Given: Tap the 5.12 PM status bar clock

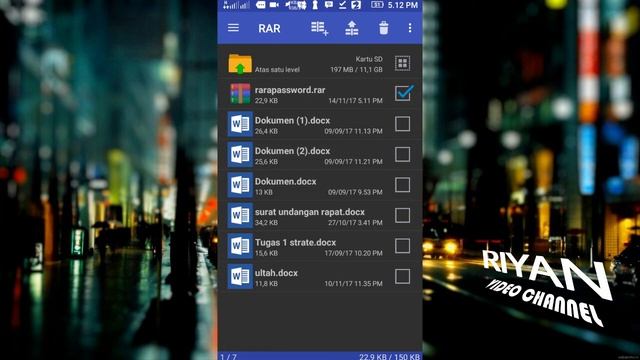Looking at the screenshot, I should click(403, 5).
